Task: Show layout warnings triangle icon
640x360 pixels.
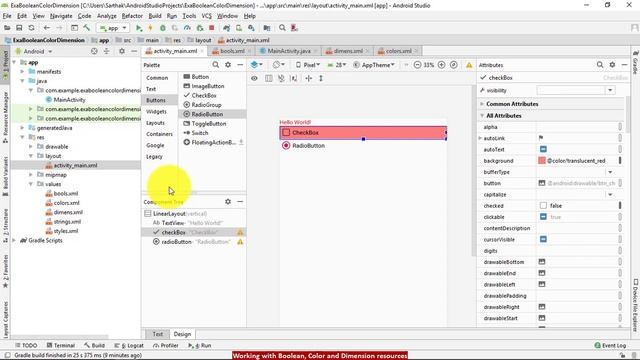Action: point(469,65)
